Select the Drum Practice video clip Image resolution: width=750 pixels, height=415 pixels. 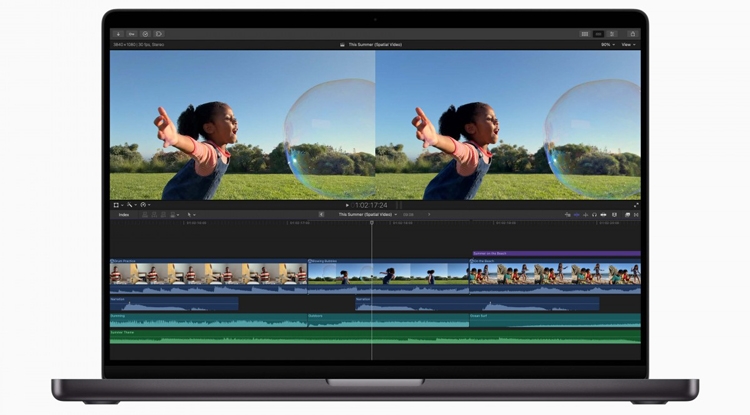click(208, 276)
